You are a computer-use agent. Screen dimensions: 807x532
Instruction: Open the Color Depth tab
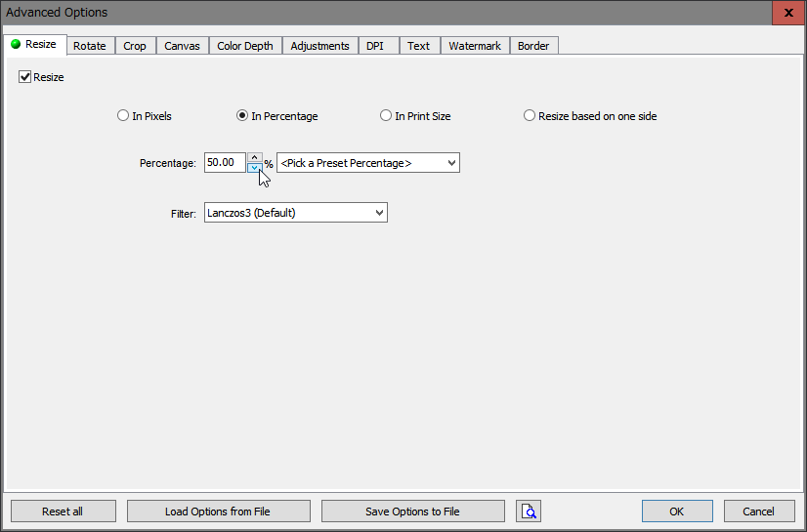click(244, 46)
